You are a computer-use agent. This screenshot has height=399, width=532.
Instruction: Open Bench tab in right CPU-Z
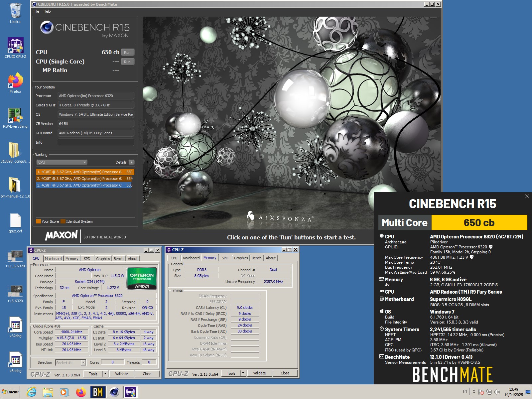coord(256,258)
